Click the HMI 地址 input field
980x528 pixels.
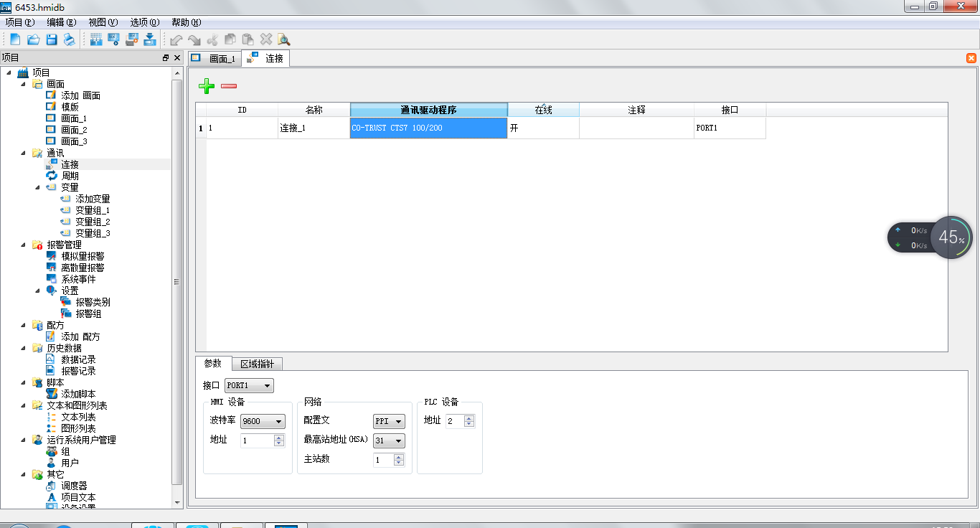[258, 440]
